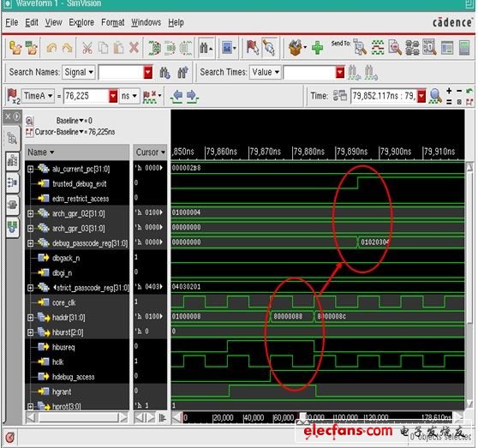This screenshot has height=448, width=478.
Task: Expand the debug_passcode_reg[31:0] bus
Action: point(30,243)
